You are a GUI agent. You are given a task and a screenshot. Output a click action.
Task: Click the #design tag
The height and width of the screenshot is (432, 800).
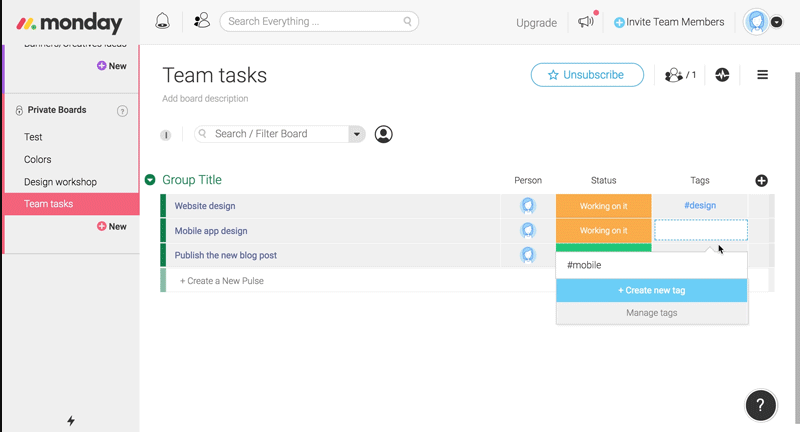click(x=700, y=206)
